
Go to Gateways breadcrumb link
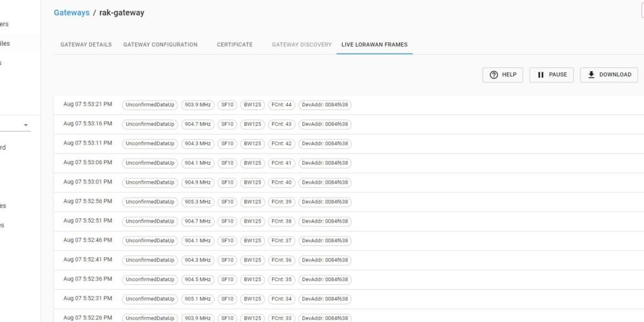pyautogui.click(x=72, y=13)
